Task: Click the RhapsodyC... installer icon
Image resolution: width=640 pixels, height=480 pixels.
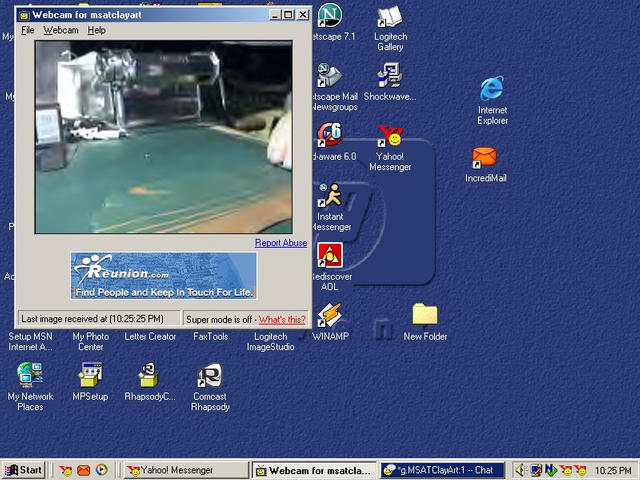Action: [149, 375]
